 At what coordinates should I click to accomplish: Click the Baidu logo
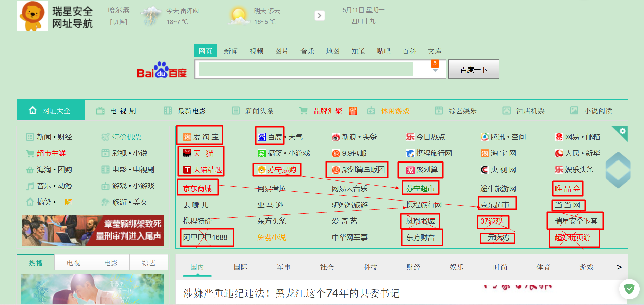[162, 70]
